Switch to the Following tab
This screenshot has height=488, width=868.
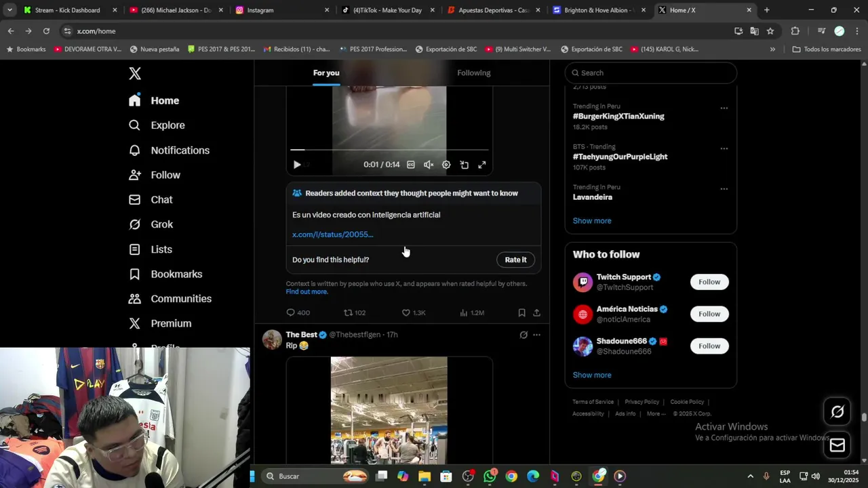point(473,73)
